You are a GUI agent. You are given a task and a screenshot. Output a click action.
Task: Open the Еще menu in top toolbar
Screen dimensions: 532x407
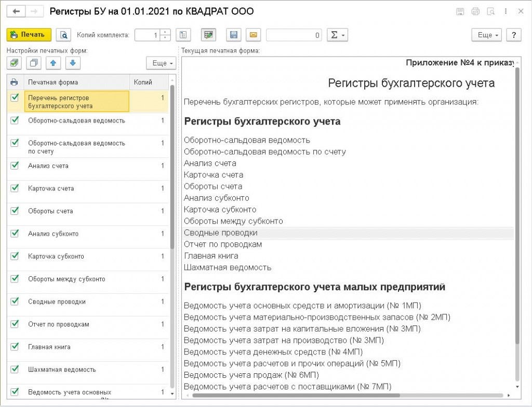click(486, 35)
